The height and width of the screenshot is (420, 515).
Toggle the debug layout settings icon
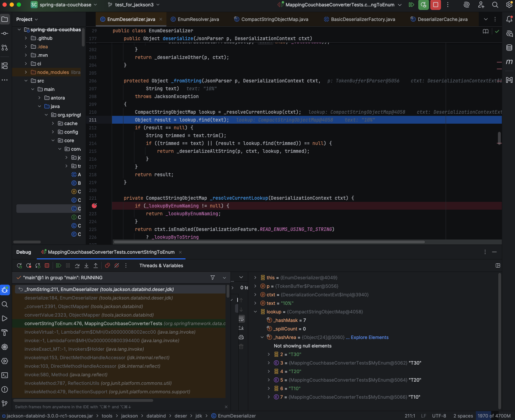coord(498,265)
